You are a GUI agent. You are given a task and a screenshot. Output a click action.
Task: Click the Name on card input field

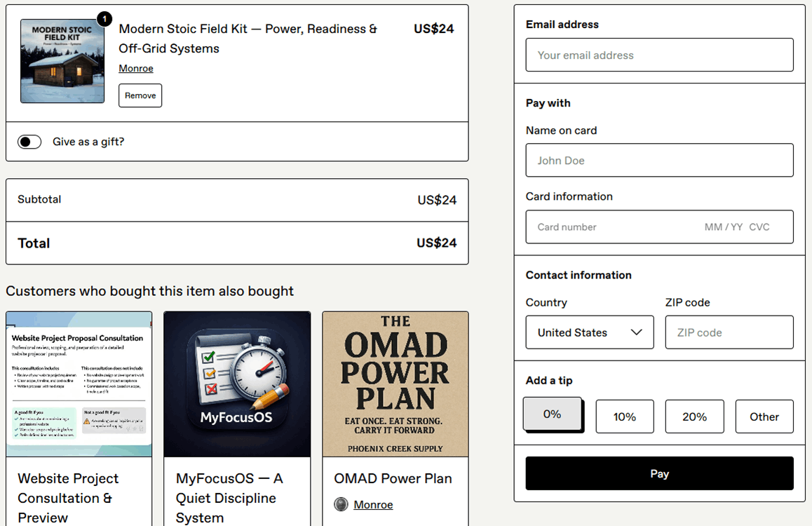pyautogui.click(x=659, y=161)
